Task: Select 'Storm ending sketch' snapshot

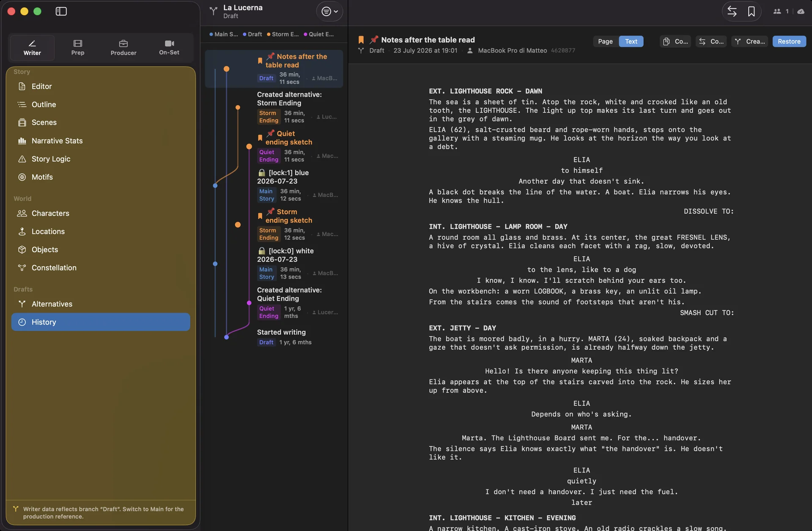Action: (274, 225)
